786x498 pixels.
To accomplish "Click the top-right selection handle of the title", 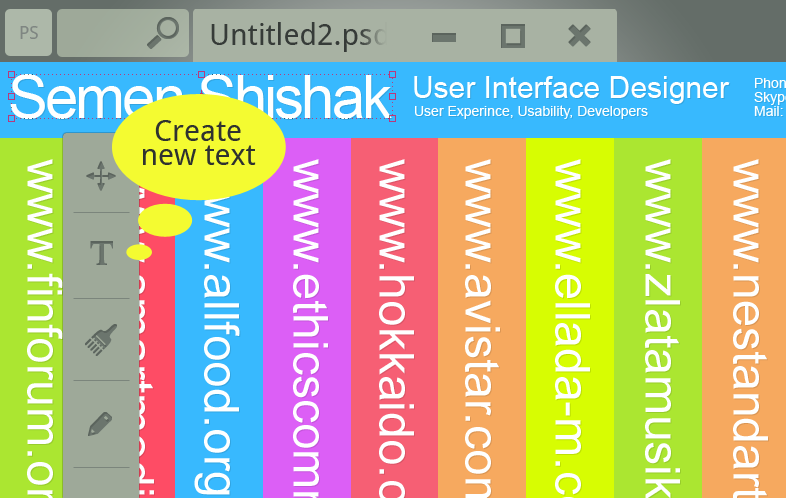I will tap(392, 74).
